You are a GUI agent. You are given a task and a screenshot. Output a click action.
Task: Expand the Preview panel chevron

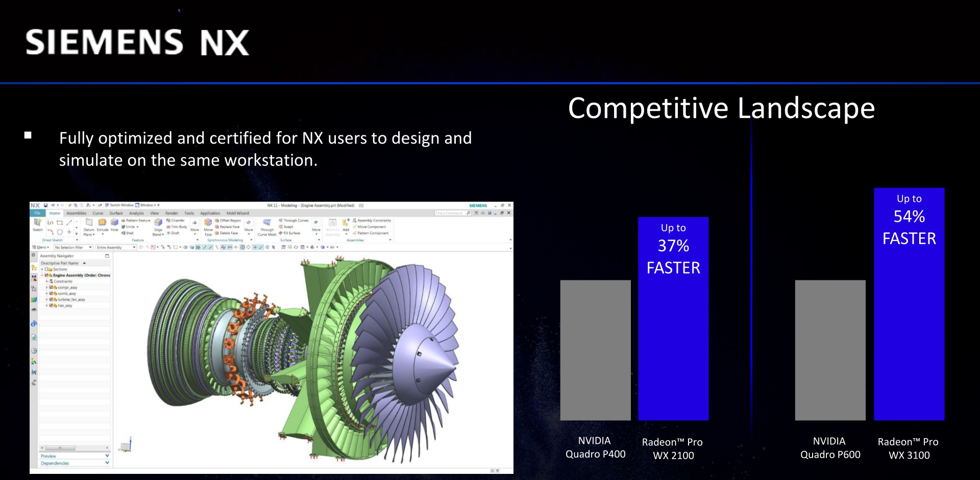[107, 455]
